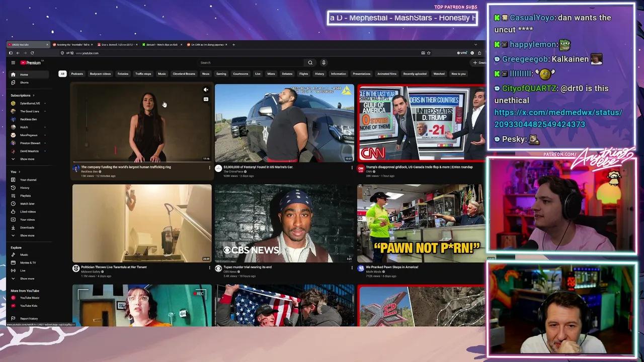
Task: Click the x.com link in stream chat
Action: (x=558, y=118)
